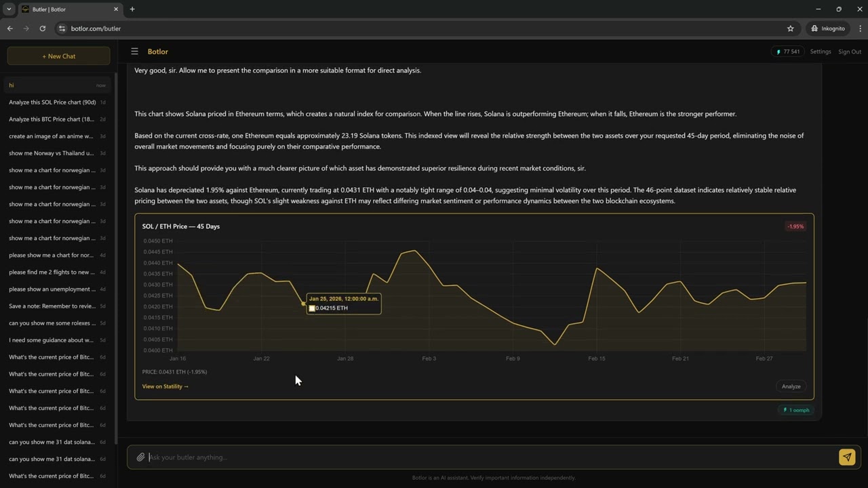Toggle the sidebar hamburger menu
The height and width of the screenshot is (488, 868).
134,52
